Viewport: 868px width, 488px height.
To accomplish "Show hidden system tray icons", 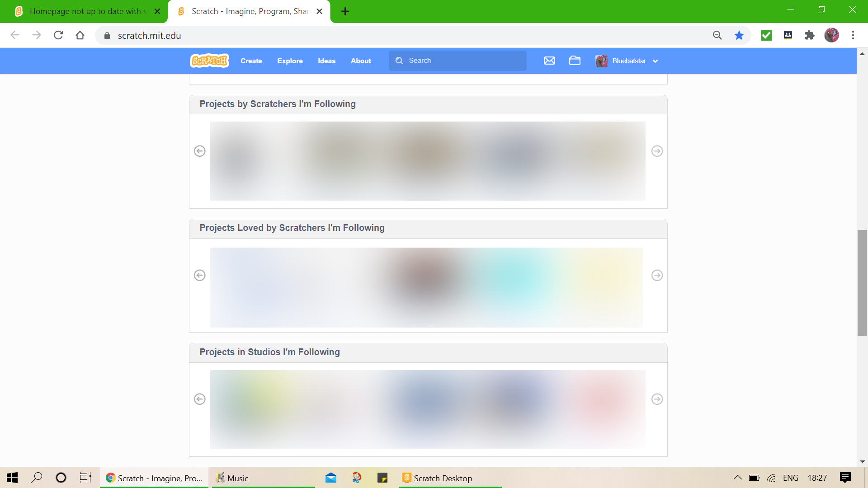I will coord(737,478).
